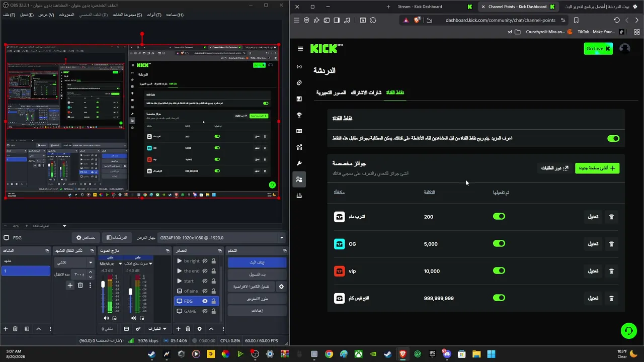The width and height of the screenshot is (644, 362).
Task: Toggle the channel points master switch
Action: [613, 138]
